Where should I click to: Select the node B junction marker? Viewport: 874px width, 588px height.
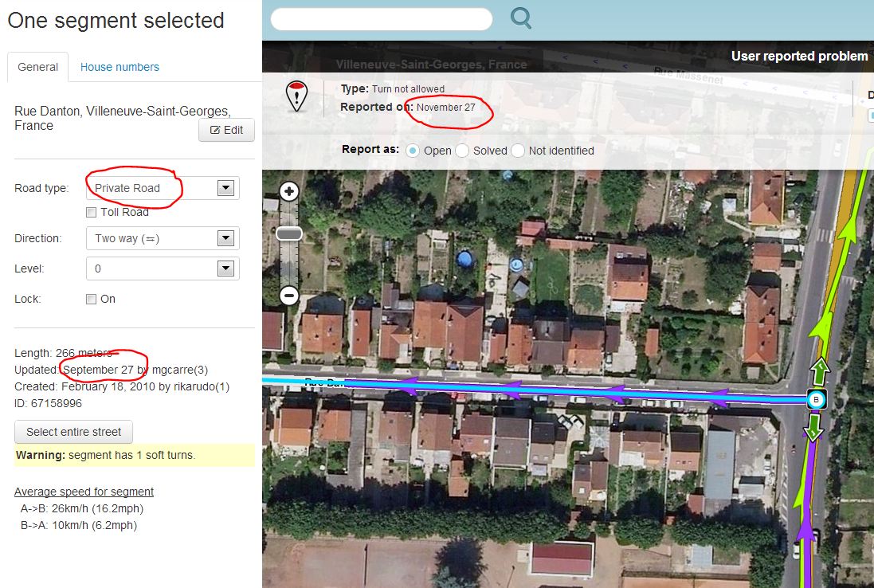pyautogui.click(x=814, y=399)
